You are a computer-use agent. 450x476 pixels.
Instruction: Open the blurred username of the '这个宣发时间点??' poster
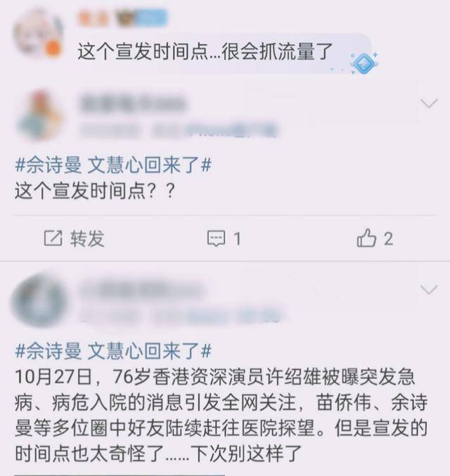click(x=133, y=103)
